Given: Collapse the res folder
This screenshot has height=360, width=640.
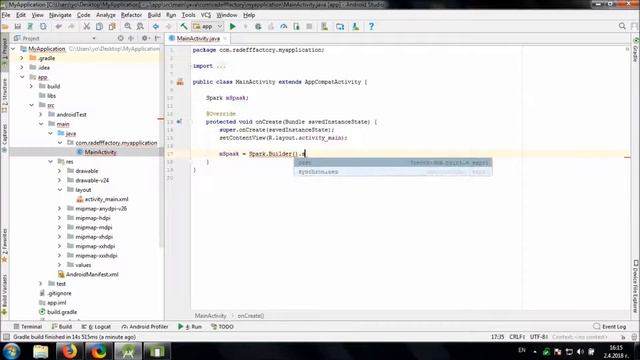Looking at the screenshot, I should 50,162.
